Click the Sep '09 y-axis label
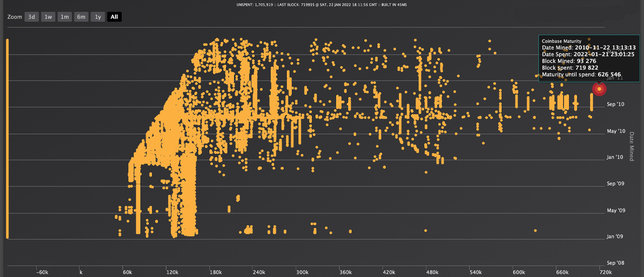Viewport: 644px width, 277px height. point(616,184)
